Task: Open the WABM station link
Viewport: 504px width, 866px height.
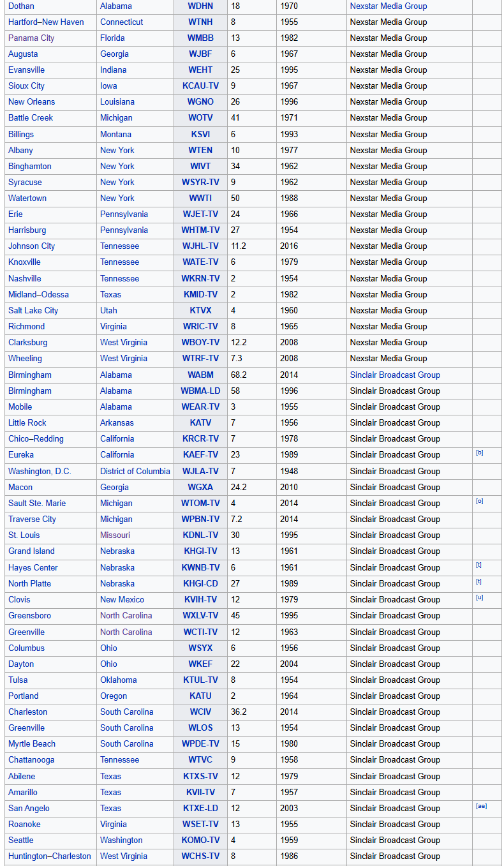Action: 200,375
